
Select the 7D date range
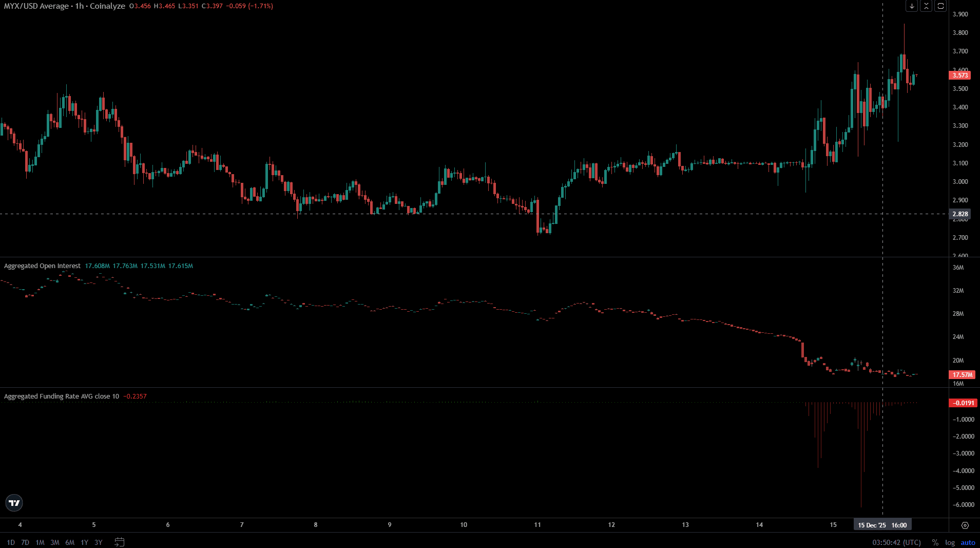coord(25,542)
